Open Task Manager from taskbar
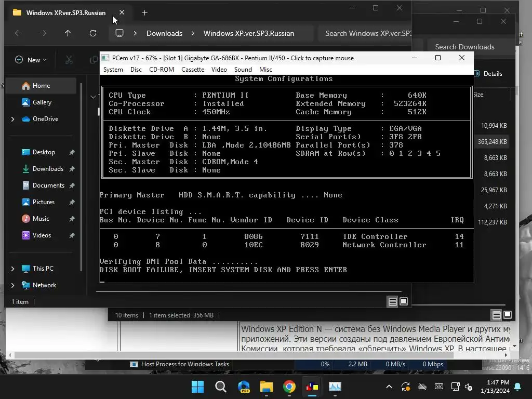Image resolution: width=532 pixels, height=399 pixels. [335, 387]
